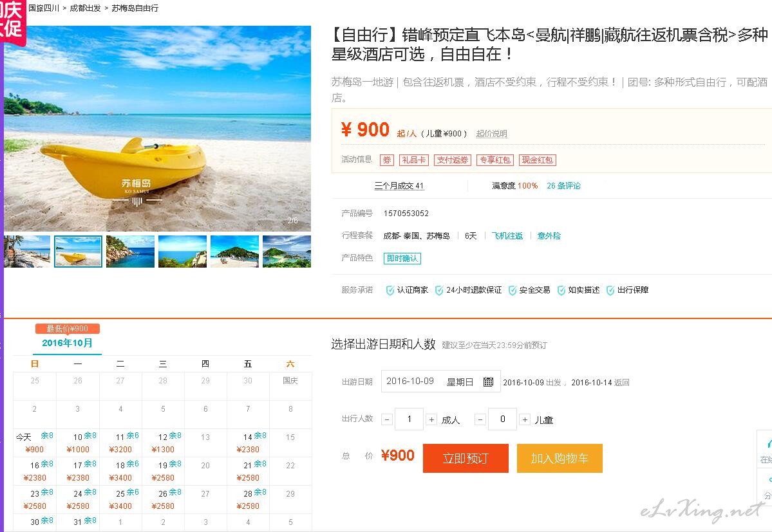
Task: Open the 起价说明 price explanation link
Action: (491, 133)
